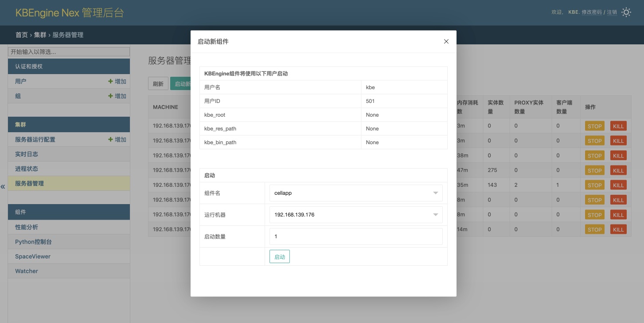Click STOP in the first table row
Image resolution: width=644 pixels, height=323 pixels.
coord(594,126)
